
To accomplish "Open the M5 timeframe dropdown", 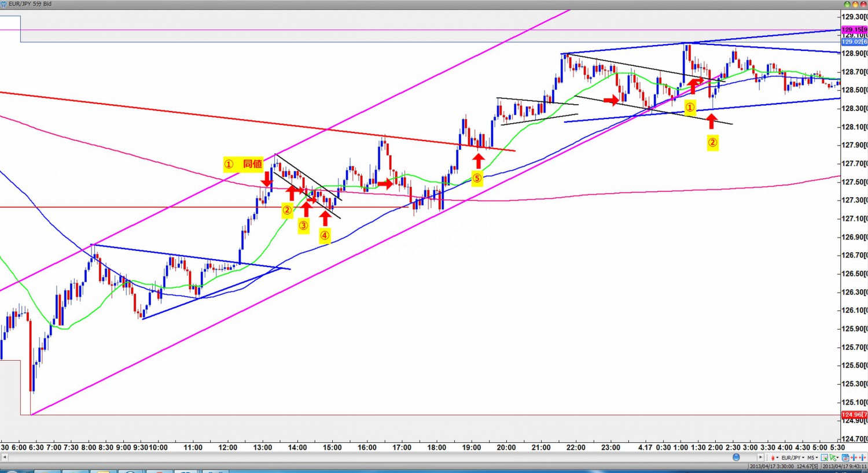I will [x=812, y=457].
